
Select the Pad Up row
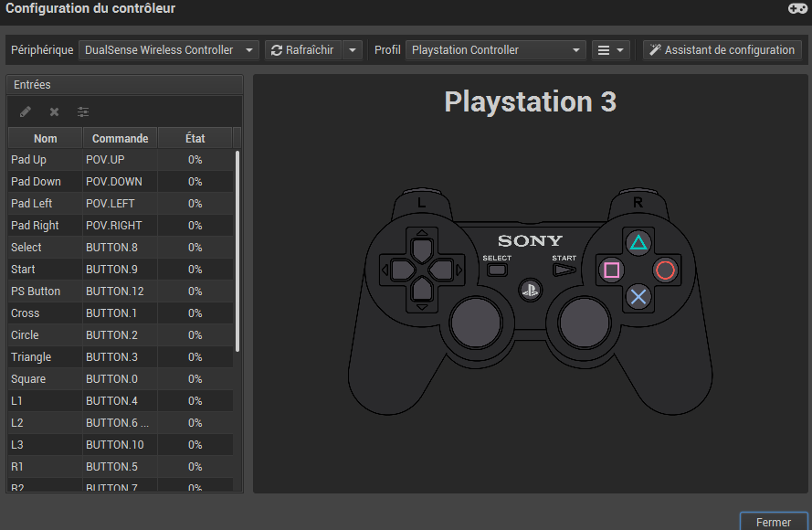[121, 160]
